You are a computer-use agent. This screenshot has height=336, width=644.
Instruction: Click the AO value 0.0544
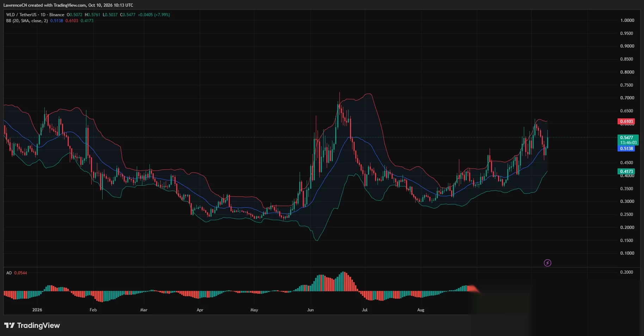20,273
